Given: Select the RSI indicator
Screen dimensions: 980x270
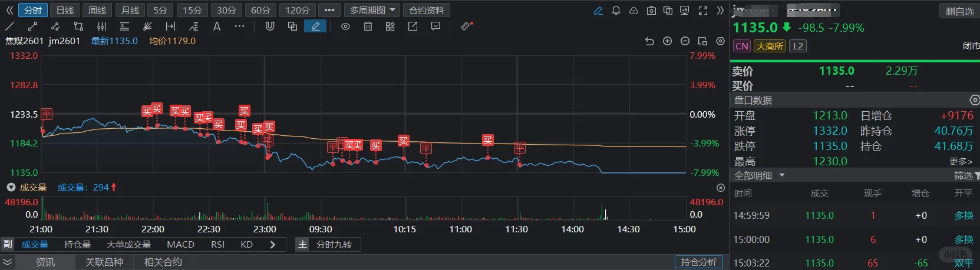Looking at the screenshot, I should click(x=217, y=245).
